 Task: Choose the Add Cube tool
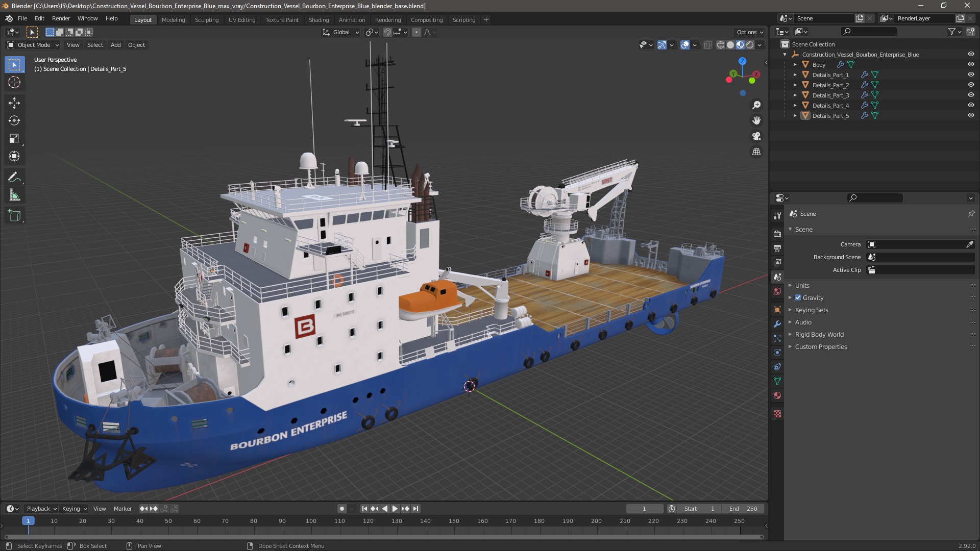pyautogui.click(x=14, y=216)
